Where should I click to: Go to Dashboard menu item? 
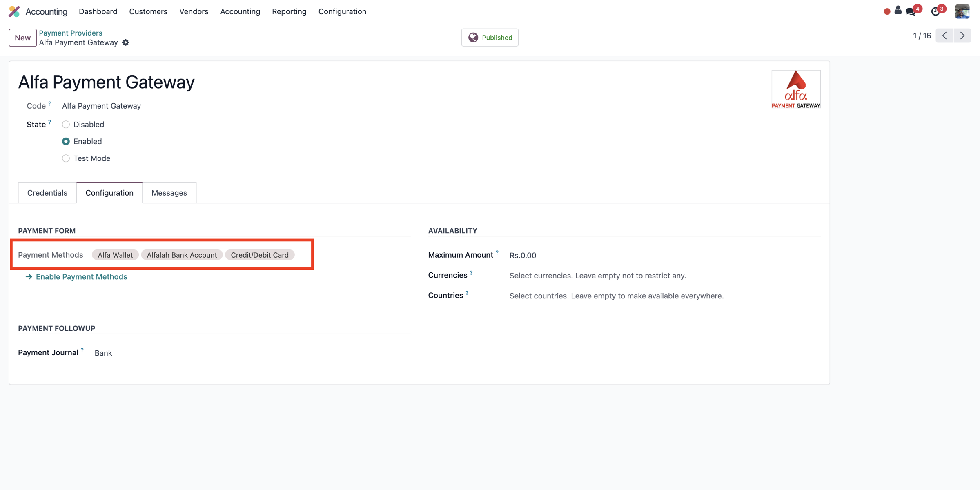[98, 11]
